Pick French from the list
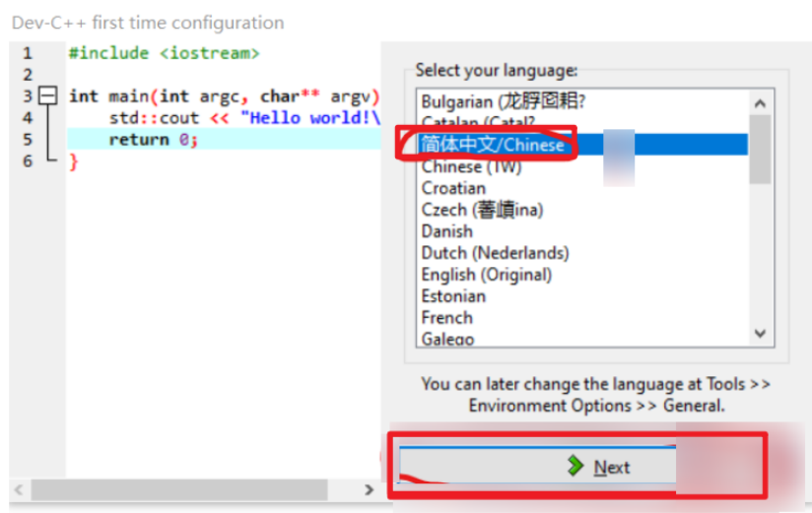 (582, 317)
